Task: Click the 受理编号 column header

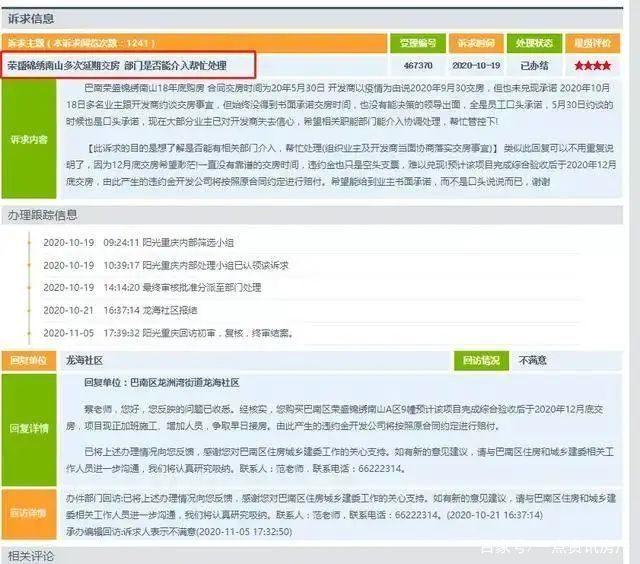Action: pos(418,43)
